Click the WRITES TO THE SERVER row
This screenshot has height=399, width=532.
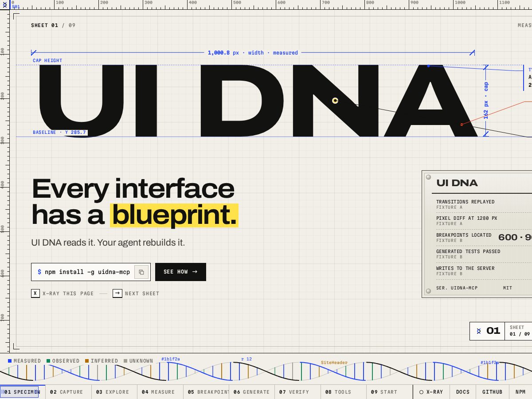coord(484,271)
